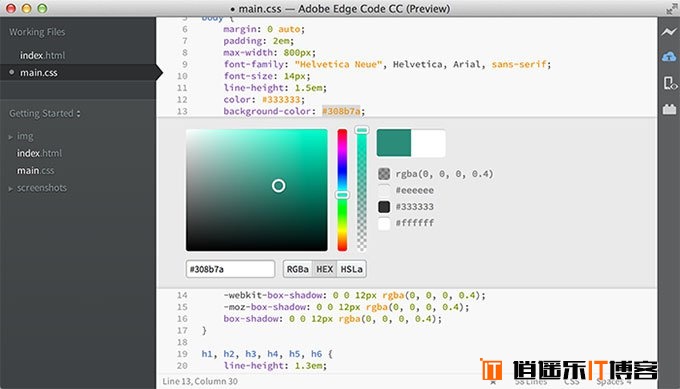Screen dimensions: 680x389
Task: Click the hue slider handle
Action: tap(342, 195)
